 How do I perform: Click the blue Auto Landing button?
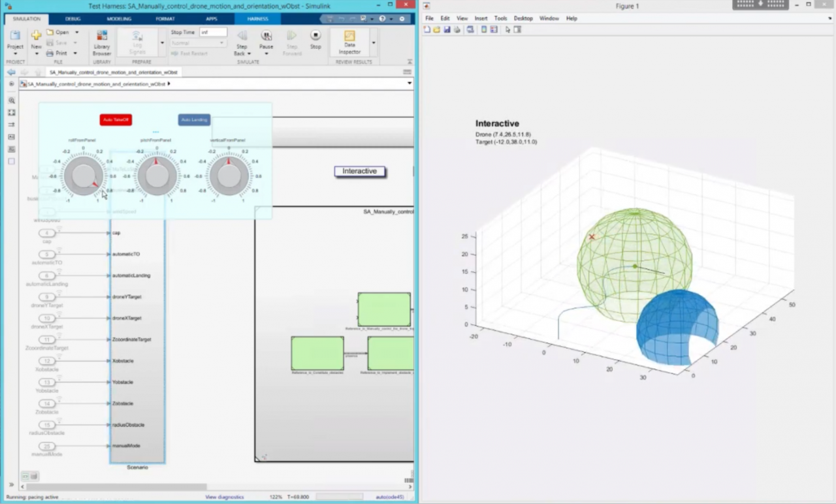click(x=194, y=120)
